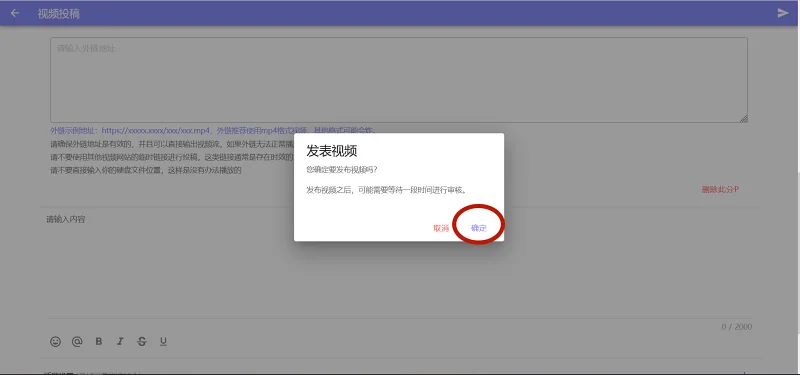Click the 外链示例地址 hint line
800x375 pixels.
[x=213, y=131]
